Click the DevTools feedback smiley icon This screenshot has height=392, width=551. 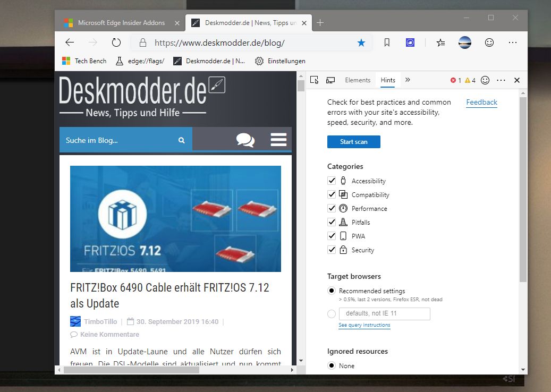(485, 80)
